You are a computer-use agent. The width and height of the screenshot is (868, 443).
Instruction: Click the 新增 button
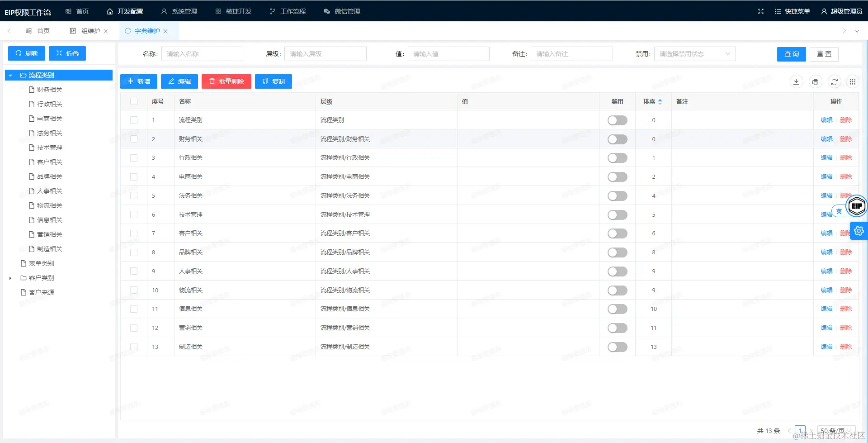(139, 81)
